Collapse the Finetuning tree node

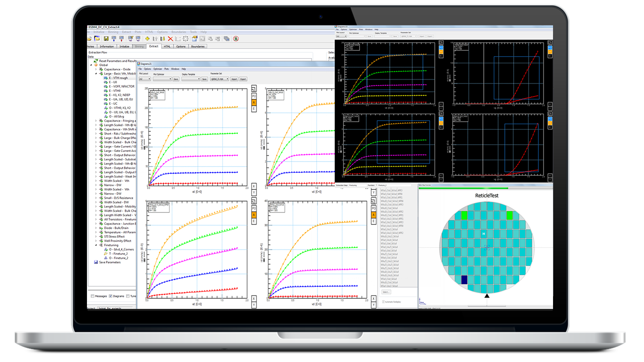[96, 245]
